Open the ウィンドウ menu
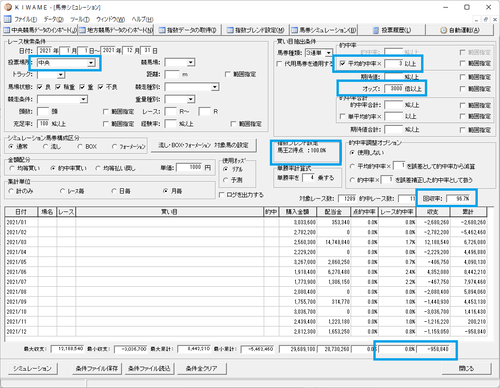 (x=110, y=19)
